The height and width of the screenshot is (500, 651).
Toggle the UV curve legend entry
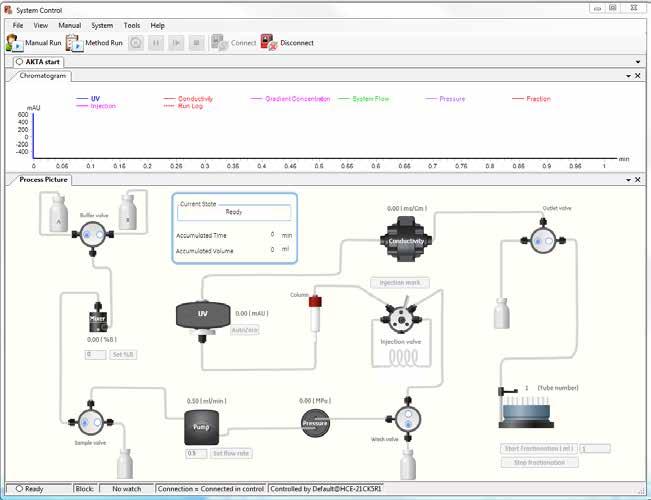(88, 99)
